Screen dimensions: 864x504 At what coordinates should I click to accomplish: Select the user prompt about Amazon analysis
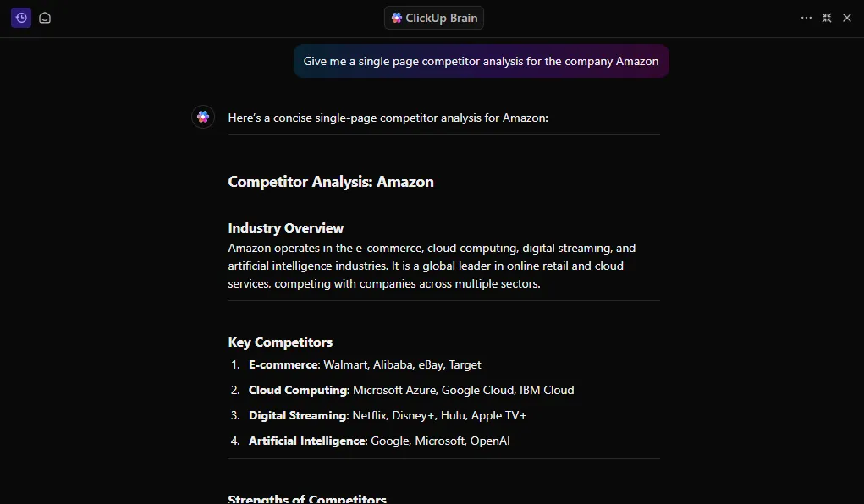tap(481, 61)
